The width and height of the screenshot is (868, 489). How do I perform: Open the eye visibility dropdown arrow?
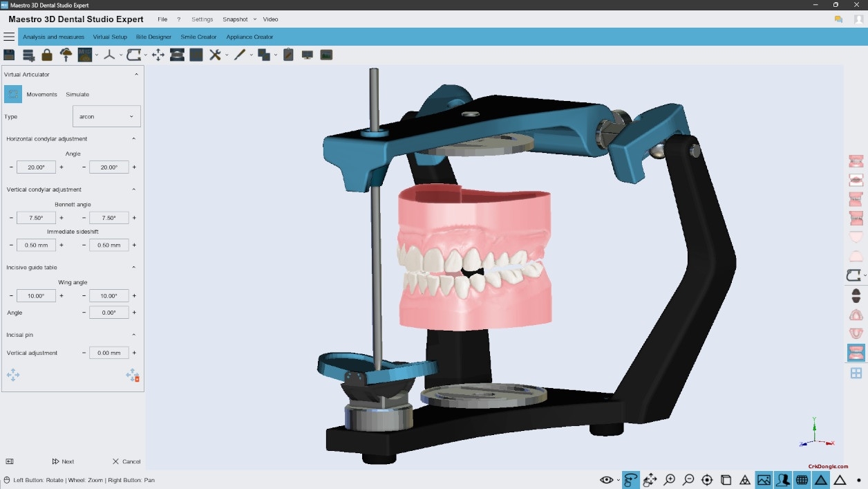[617, 479]
